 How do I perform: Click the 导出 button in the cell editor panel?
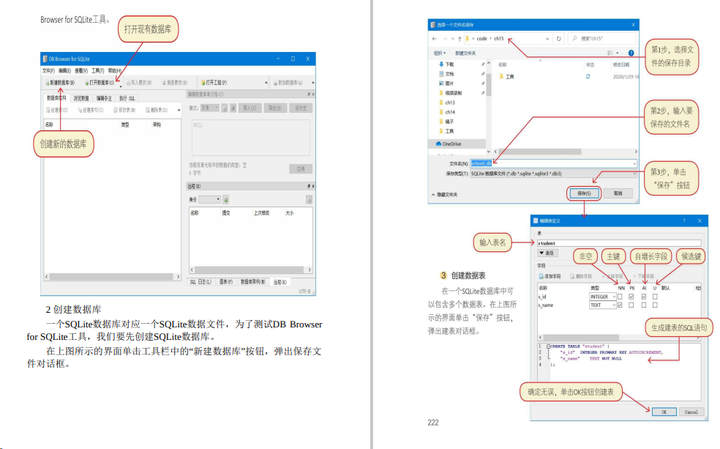276,108
